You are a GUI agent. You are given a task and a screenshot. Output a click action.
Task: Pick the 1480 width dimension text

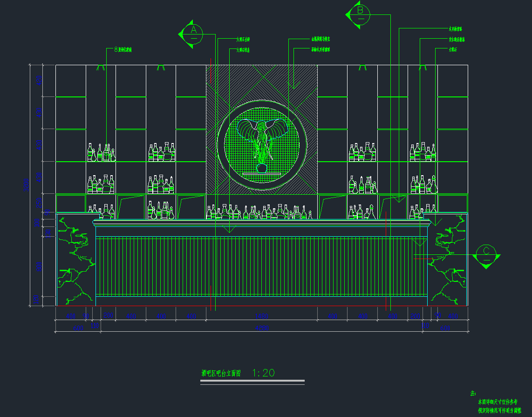pyautogui.click(x=262, y=316)
